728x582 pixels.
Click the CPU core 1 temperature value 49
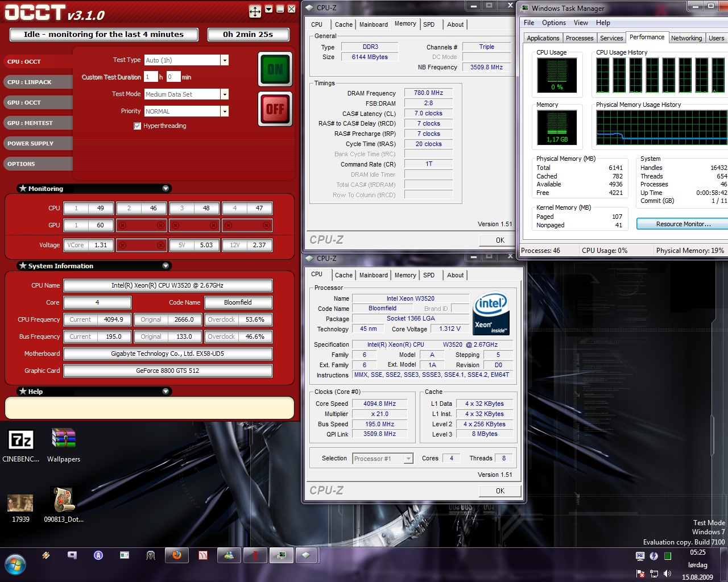pos(100,208)
